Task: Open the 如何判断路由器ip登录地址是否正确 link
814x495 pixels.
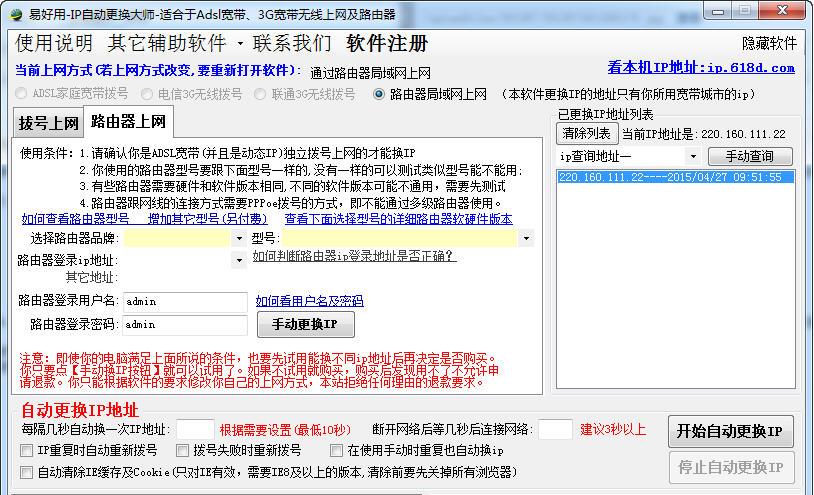Action: [354, 256]
